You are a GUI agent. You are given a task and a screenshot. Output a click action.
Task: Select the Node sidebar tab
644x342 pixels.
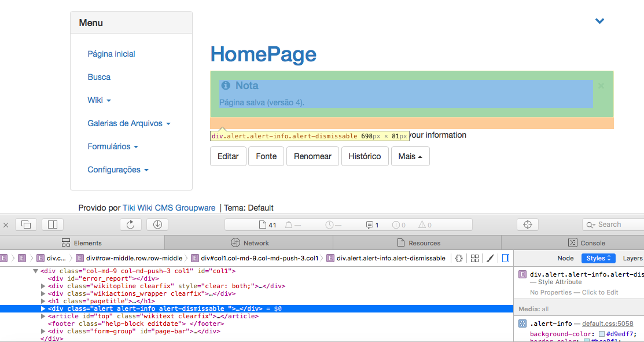click(x=565, y=258)
